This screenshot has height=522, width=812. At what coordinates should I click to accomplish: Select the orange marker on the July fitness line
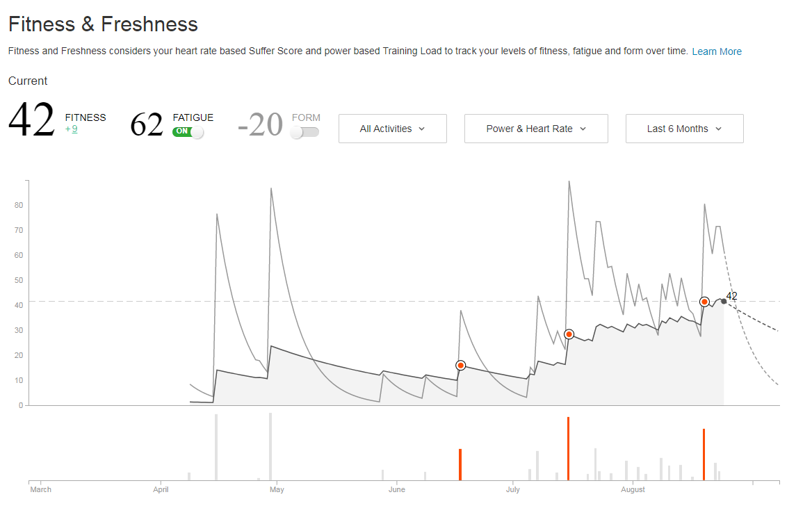coord(569,334)
